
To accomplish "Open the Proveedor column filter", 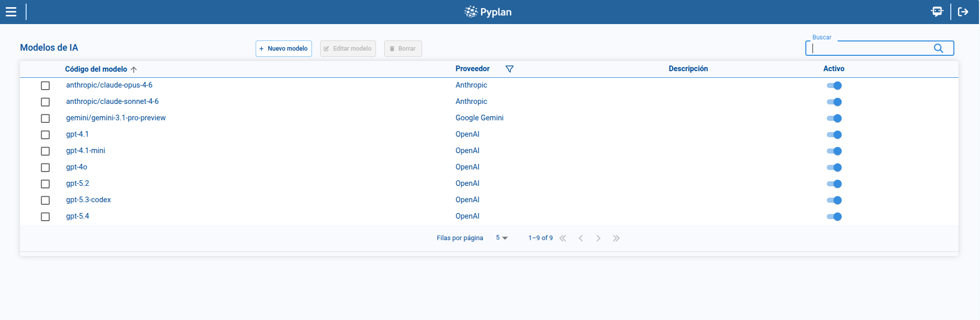I will pos(509,69).
